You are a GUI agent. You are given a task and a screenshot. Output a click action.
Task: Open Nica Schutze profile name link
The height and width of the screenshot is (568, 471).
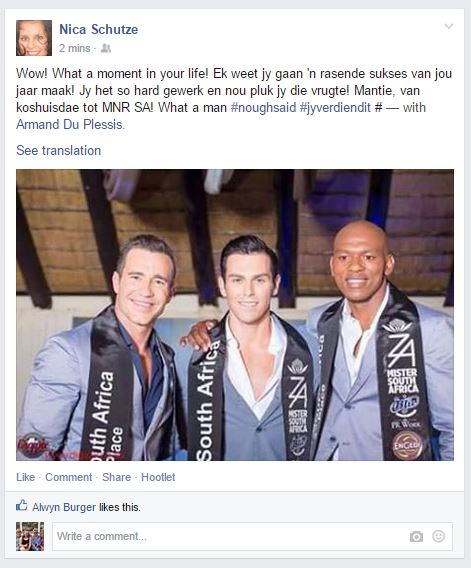[99, 29]
